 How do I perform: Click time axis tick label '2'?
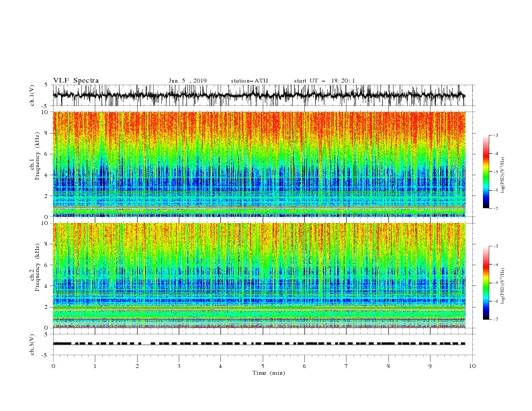[137, 366]
